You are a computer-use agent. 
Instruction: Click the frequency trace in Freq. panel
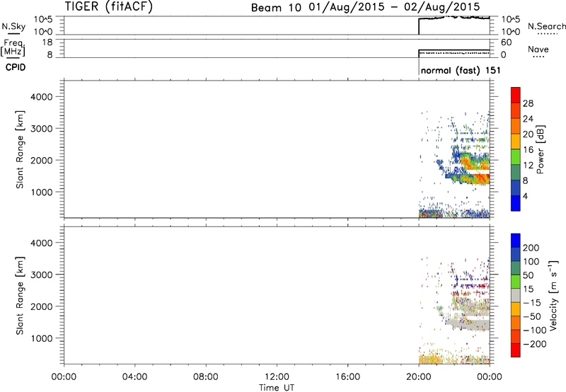[454, 50]
